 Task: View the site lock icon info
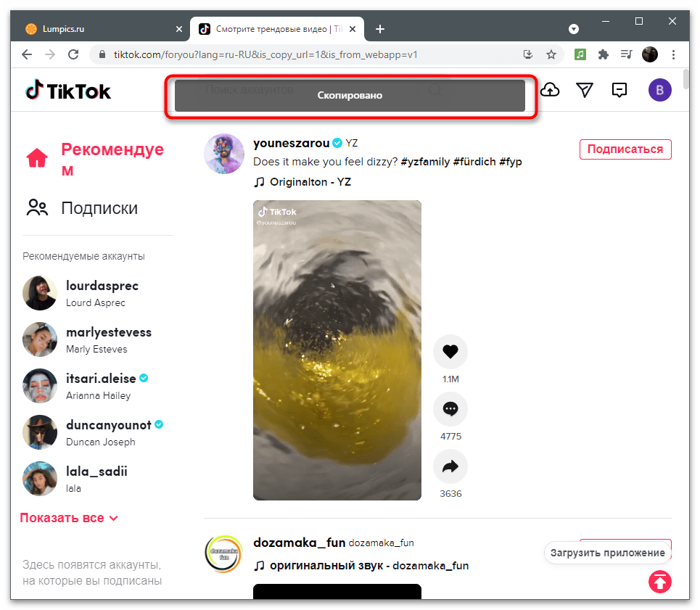pos(102,54)
